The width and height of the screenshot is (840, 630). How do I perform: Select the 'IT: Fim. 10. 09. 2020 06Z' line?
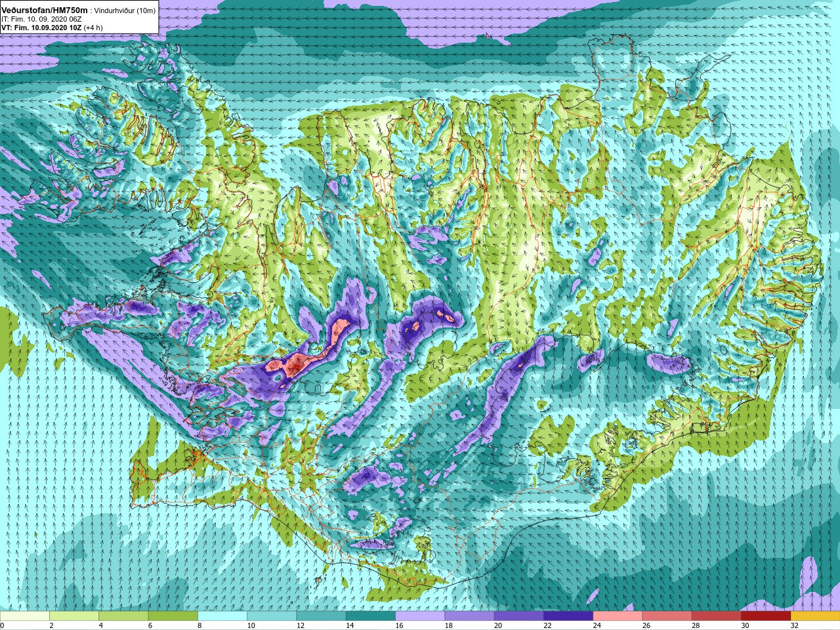(41, 20)
